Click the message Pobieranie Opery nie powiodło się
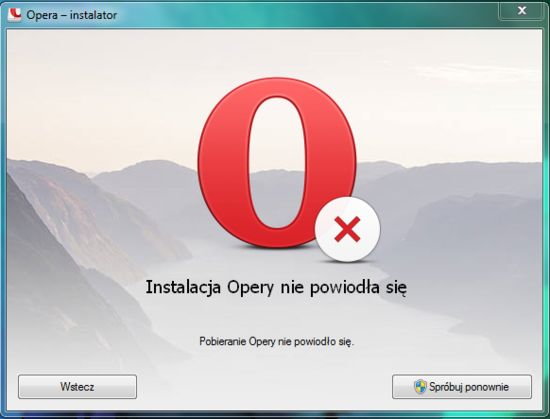 (277, 341)
